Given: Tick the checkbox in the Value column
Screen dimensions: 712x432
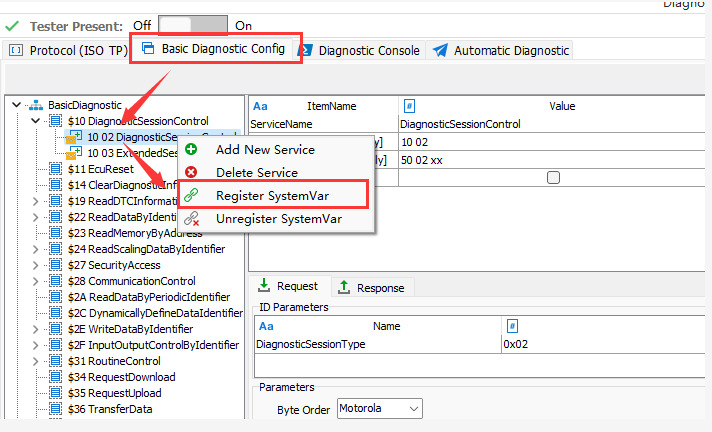Looking at the screenshot, I should [x=553, y=177].
